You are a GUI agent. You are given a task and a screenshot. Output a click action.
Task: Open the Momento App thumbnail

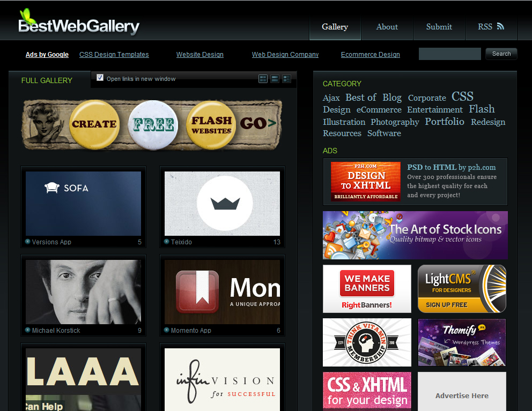(222, 292)
